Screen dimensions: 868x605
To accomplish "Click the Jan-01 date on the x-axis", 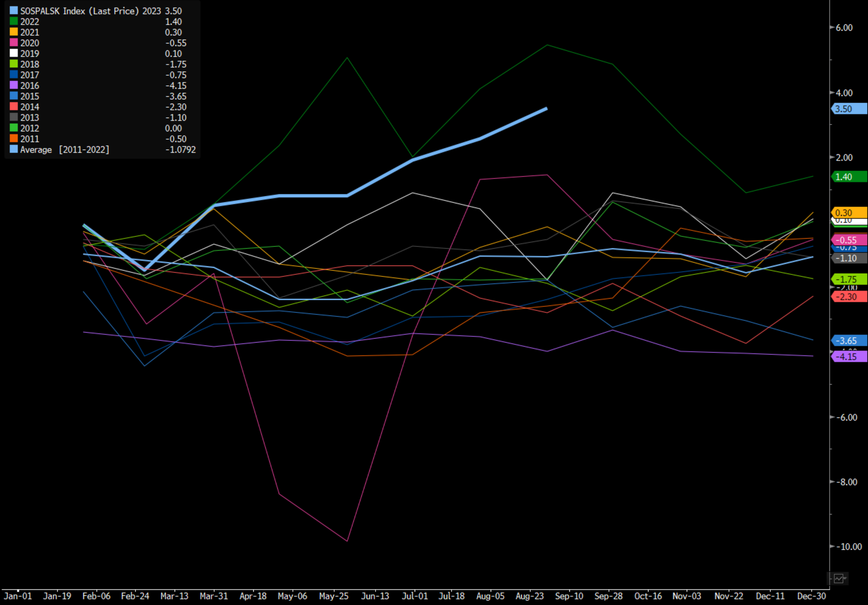I will coord(18,596).
